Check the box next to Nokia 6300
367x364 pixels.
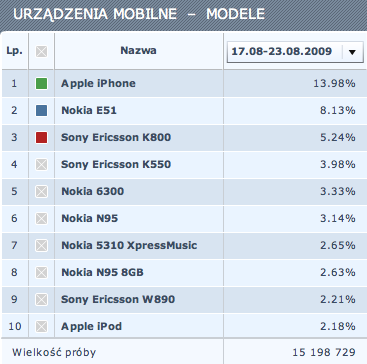41,191
